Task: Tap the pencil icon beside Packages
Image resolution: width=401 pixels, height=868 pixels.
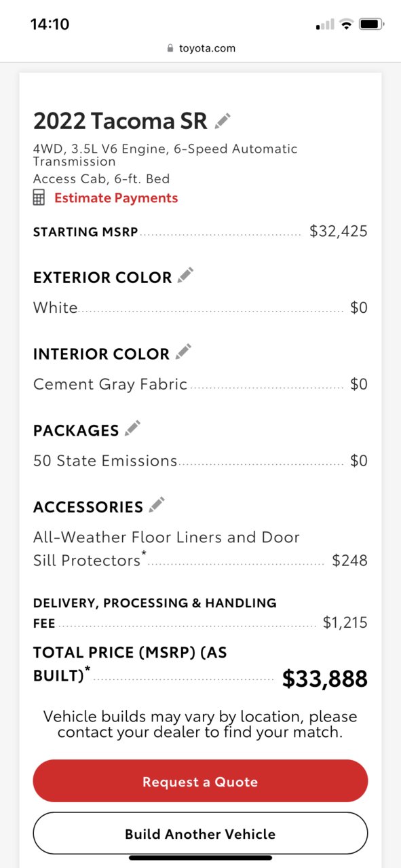Action: (132, 428)
